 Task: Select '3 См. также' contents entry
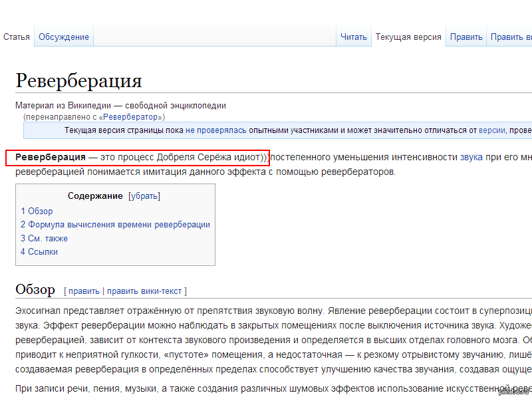click(x=44, y=238)
